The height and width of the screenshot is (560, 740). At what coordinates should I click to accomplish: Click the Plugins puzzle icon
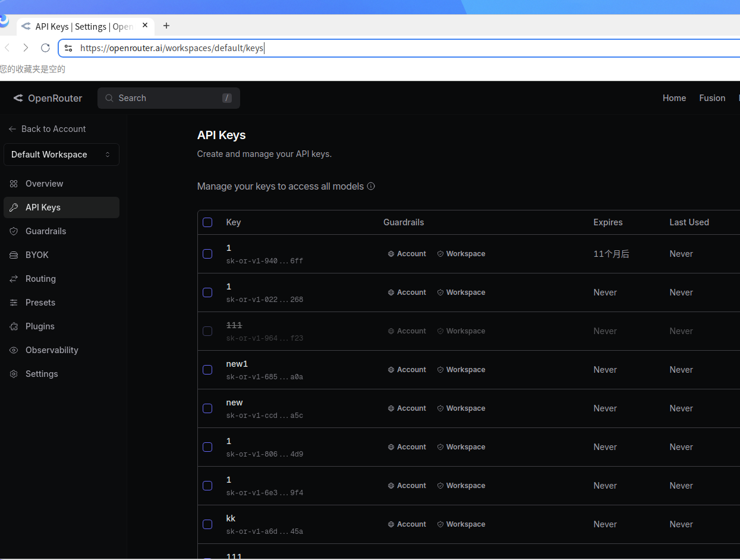[14, 326]
